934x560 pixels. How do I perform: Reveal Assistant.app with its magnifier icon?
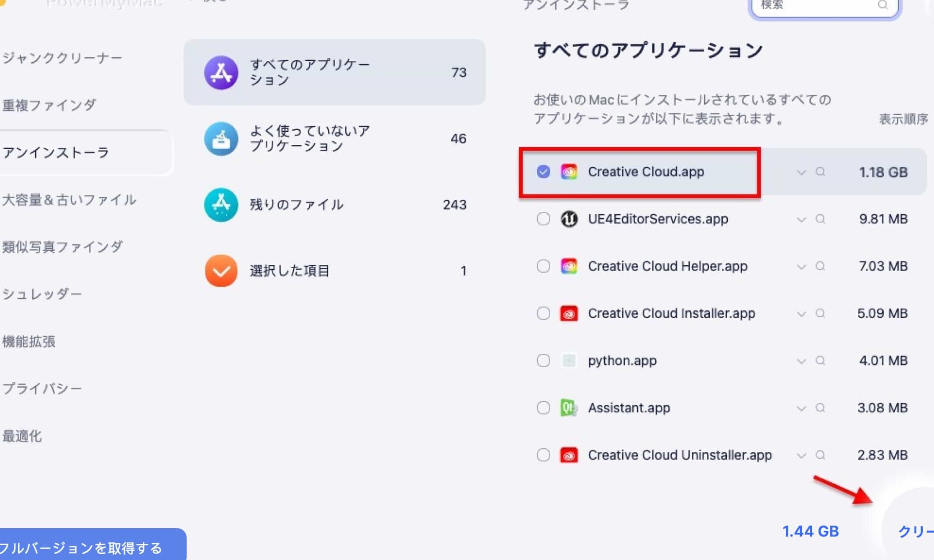[x=820, y=408]
